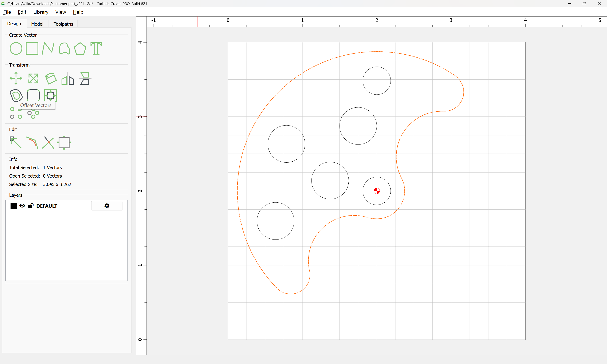Click the Offset Vectors icon
607x364 pixels.
[x=16, y=95]
